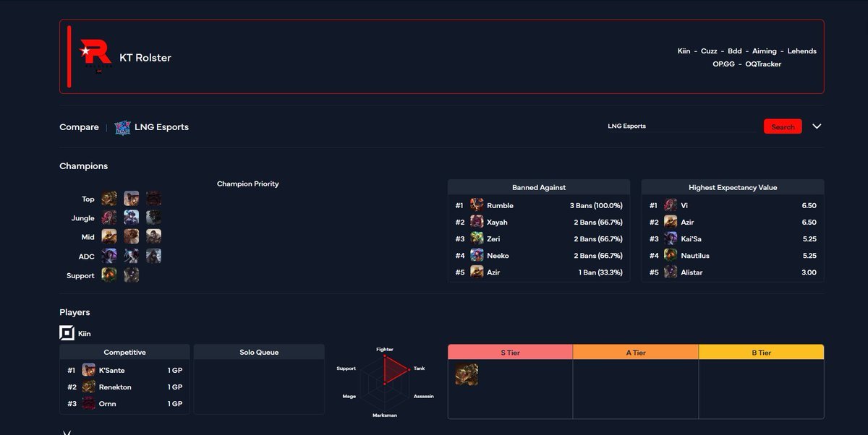The width and height of the screenshot is (868, 435).
Task: Open Bdd's player link in header
Action: pyautogui.click(x=734, y=51)
